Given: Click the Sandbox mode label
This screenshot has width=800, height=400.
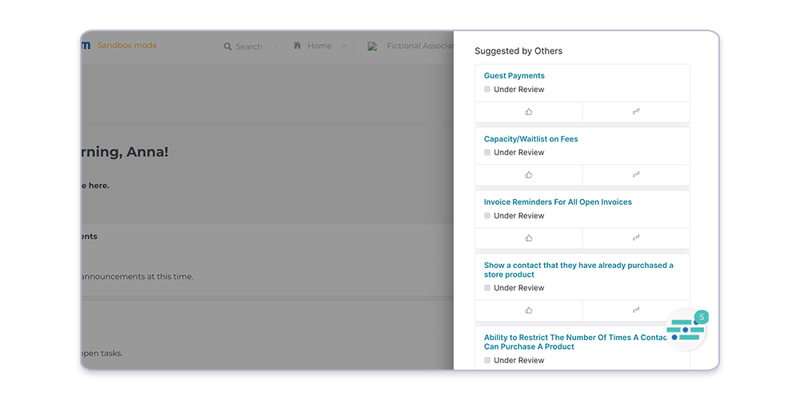Looking at the screenshot, I should pos(127,45).
